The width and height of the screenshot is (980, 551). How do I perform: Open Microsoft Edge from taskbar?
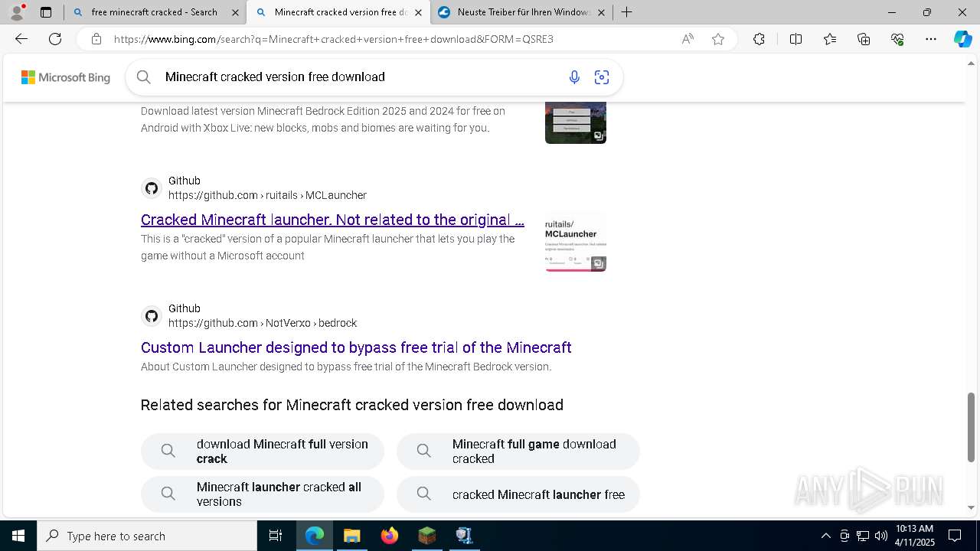point(315,536)
